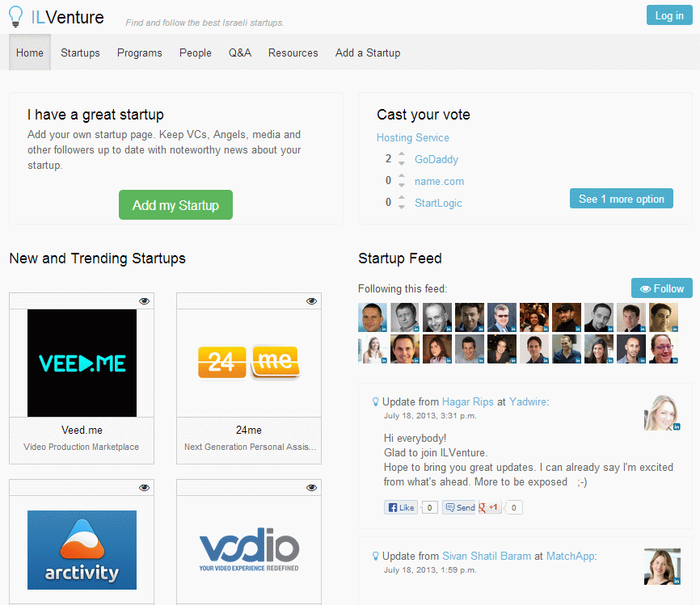Open the Yadwire startup link
This screenshot has width=700, height=605.
coord(528,402)
